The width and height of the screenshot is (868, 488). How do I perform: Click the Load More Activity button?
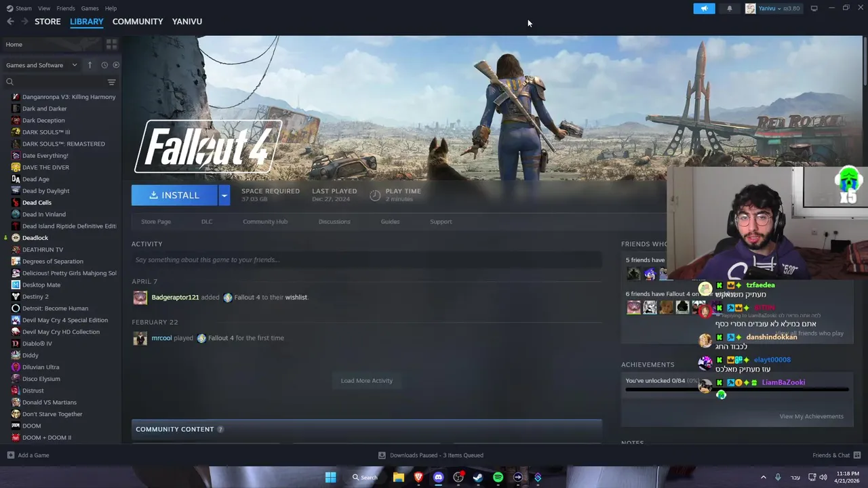pos(367,381)
